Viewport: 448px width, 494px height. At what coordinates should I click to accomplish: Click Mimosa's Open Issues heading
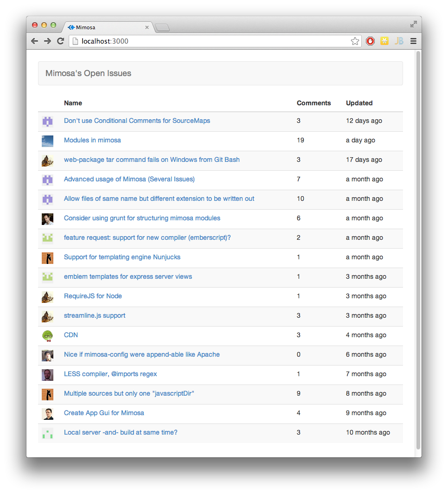[88, 73]
